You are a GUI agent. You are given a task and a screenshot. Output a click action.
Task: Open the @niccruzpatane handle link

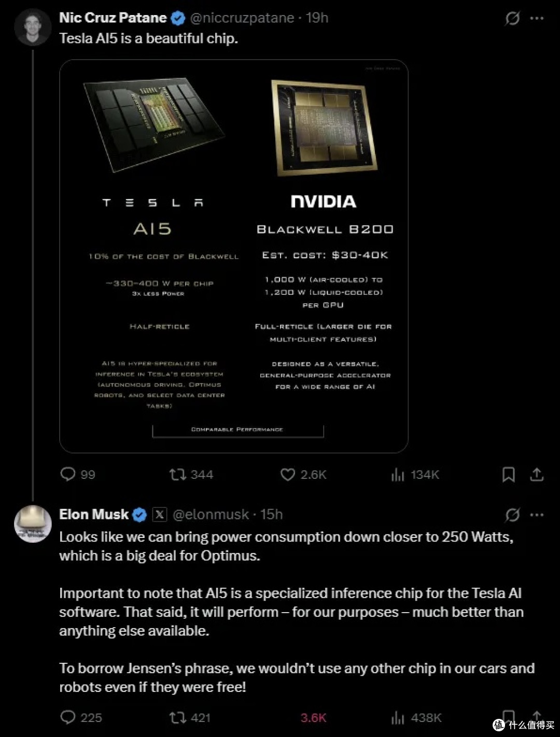242,18
